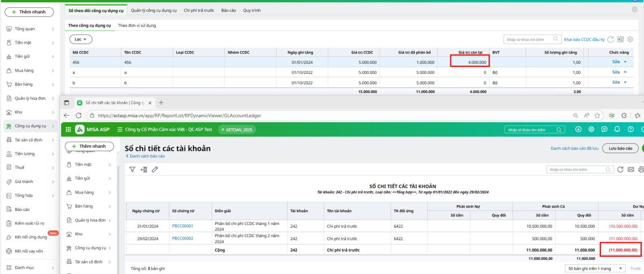
Task: Refresh the CCDC tracking table
Action: 611,39
